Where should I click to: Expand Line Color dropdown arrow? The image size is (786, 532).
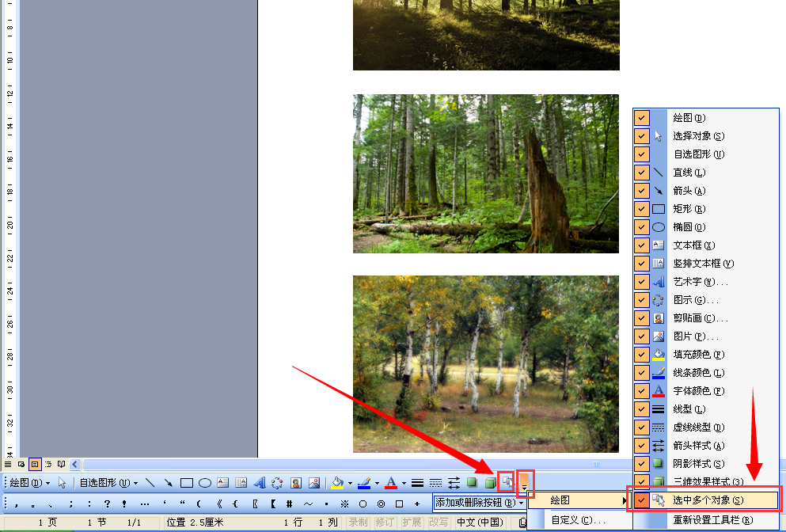click(x=377, y=483)
